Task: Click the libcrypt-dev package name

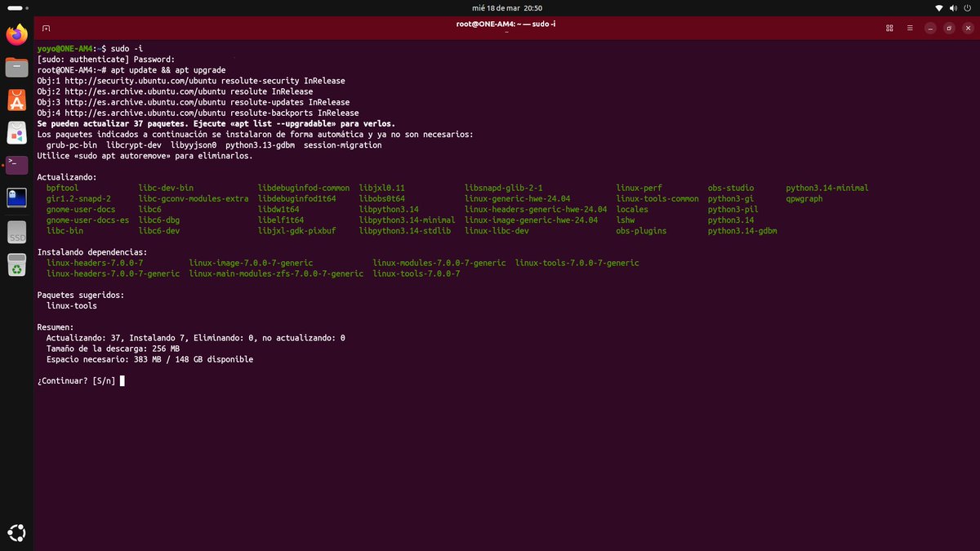Action: (x=134, y=144)
